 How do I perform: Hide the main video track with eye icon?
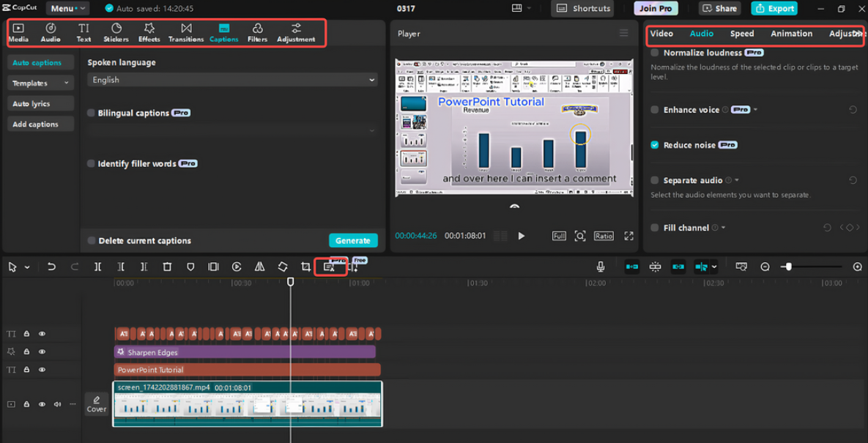(42, 404)
